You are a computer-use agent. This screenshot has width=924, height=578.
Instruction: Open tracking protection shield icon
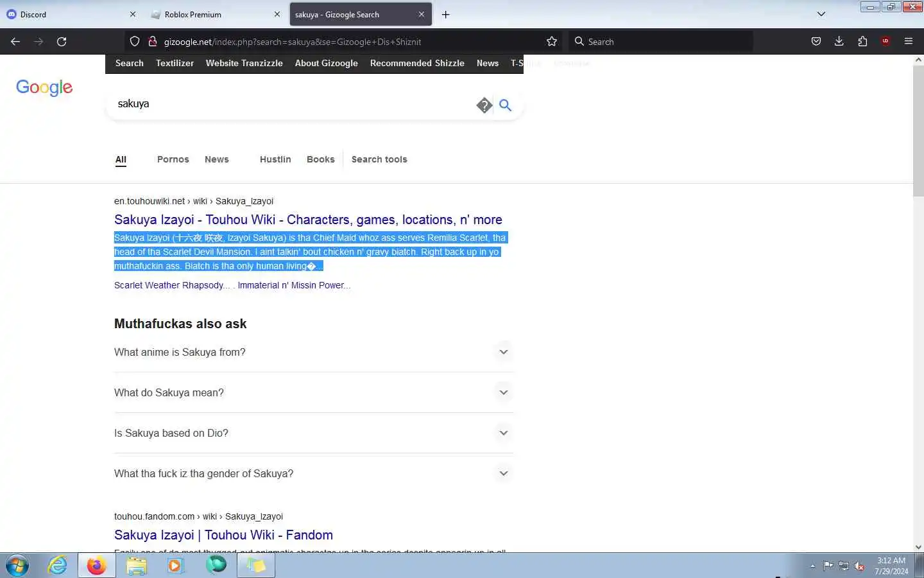coord(135,42)
